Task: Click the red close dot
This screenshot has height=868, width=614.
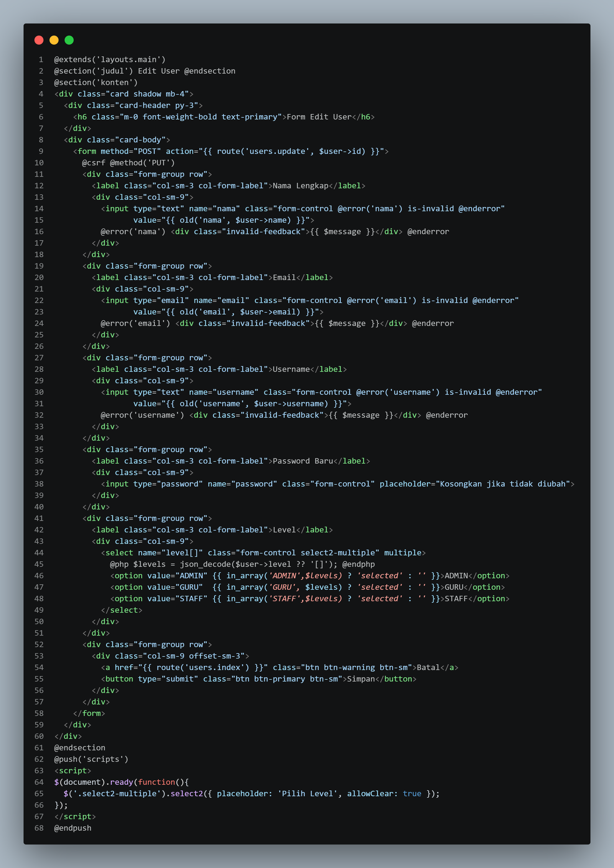Action: click(39, 40)
